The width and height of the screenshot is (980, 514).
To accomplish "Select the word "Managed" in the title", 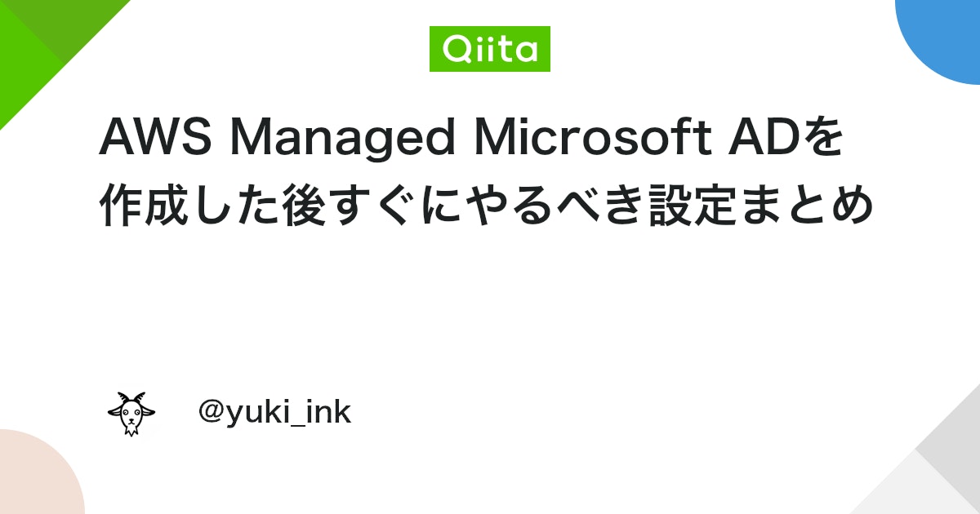I will (343, 142).
